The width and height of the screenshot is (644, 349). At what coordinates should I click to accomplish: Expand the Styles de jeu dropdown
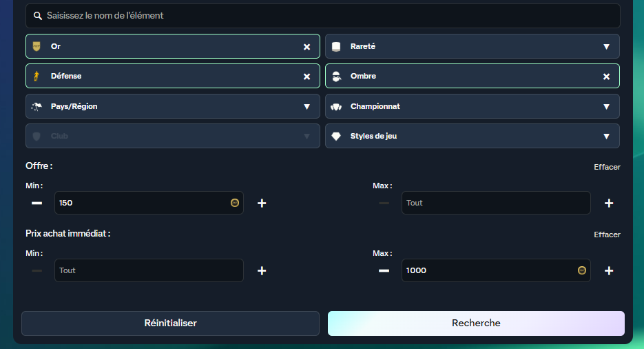(x=472, y=136)
